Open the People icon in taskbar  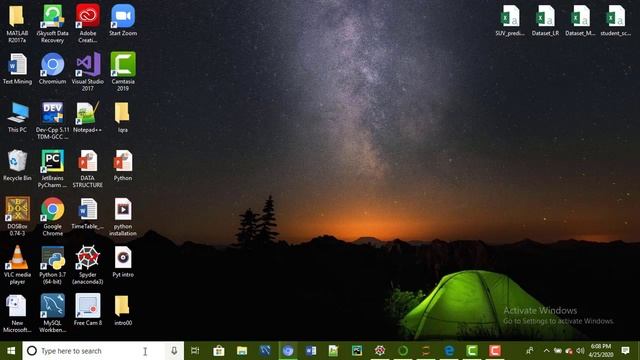(530, 351)
